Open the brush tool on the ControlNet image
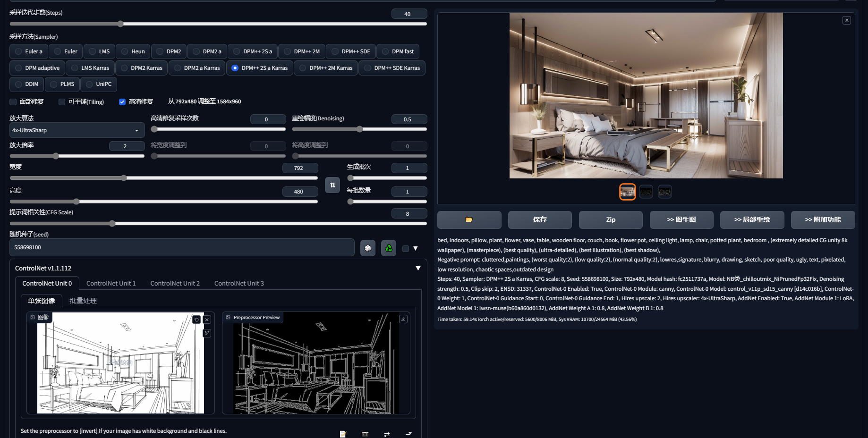The height and width of the screenshot is (438, 868). 207,333
